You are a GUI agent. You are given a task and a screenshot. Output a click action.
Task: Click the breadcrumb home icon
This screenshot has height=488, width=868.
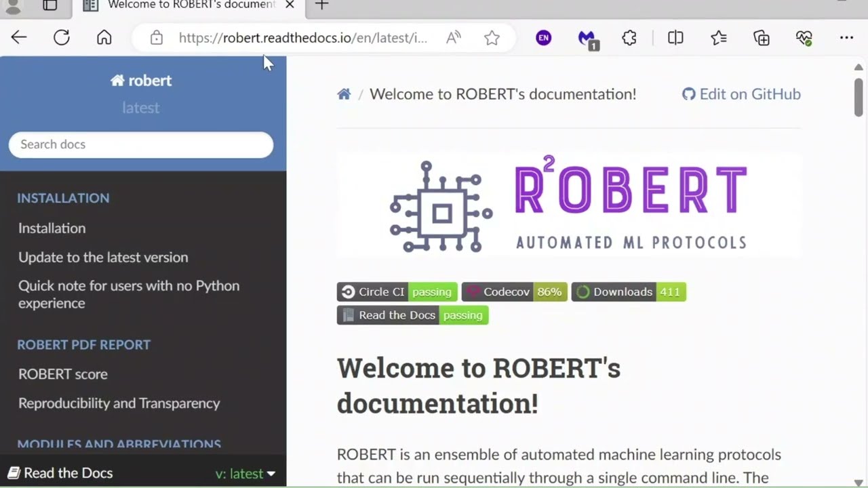pos(344,94)
